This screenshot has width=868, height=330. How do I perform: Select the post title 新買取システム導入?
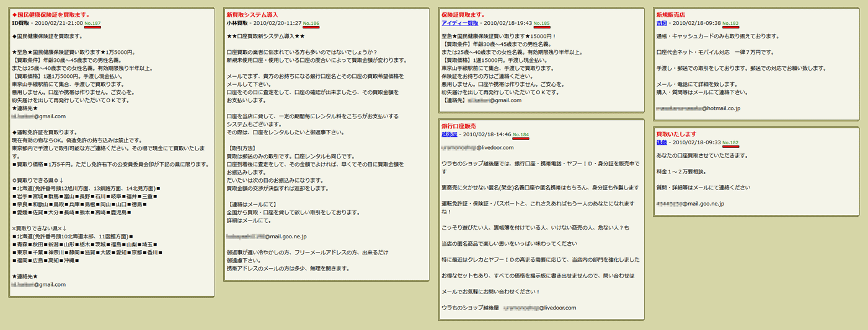[x=252, y=14]
